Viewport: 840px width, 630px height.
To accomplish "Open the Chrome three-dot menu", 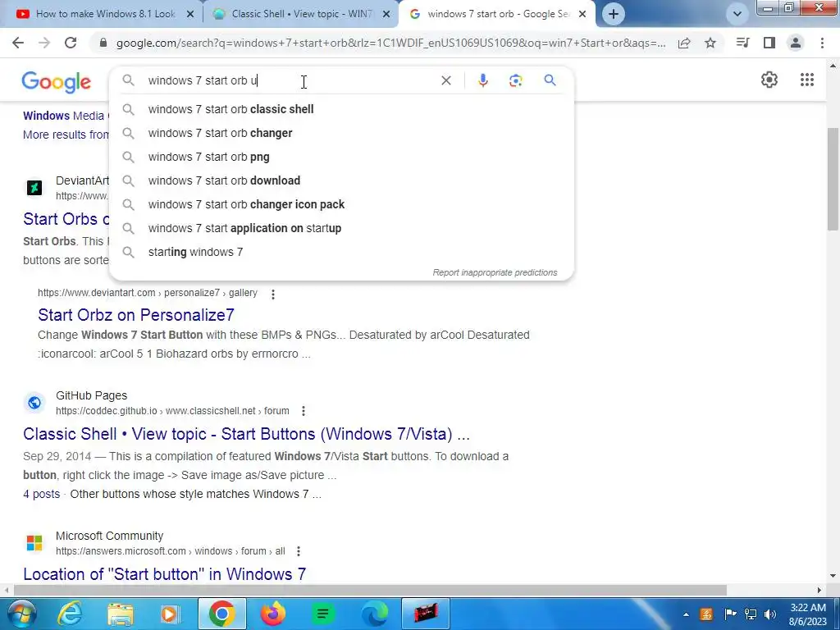I will [x=822, y=43].
